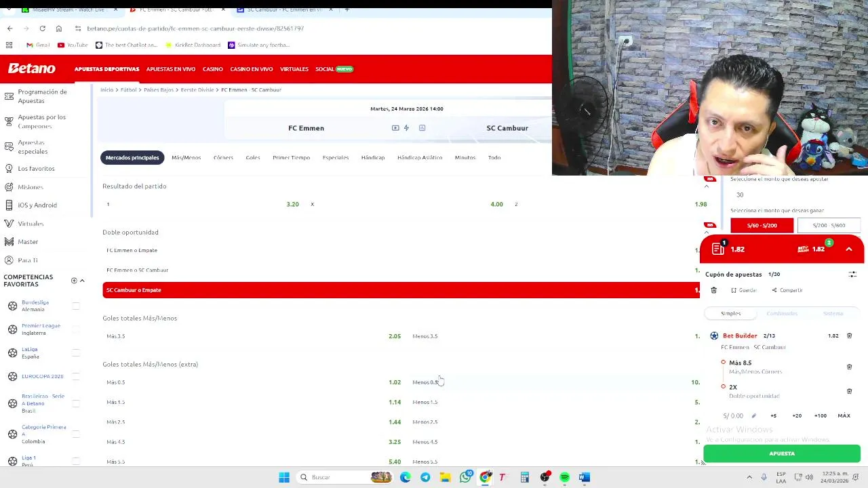This screenshot has width=868, height=488.
Task: Open Word from the taskbar
Action: click(584, 477)
